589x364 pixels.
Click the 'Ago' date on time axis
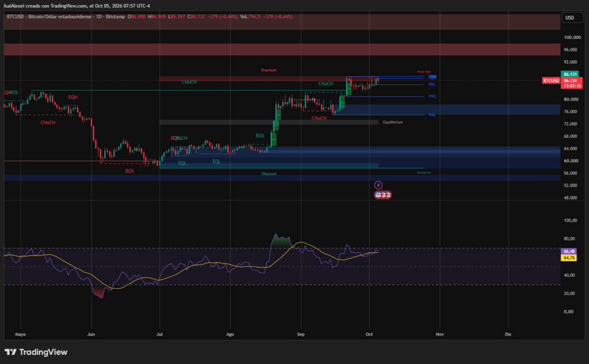(x=230, y=334)
